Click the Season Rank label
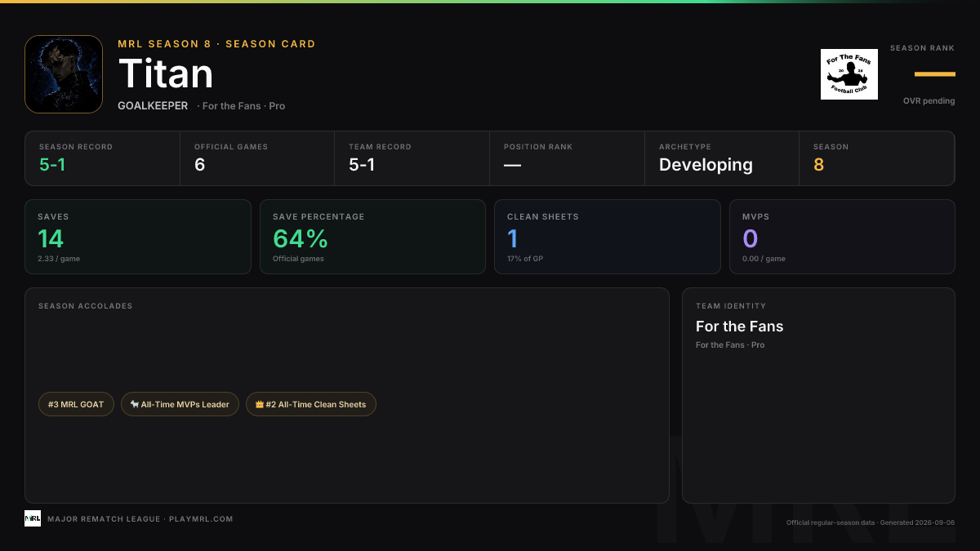980x551 pixels. tap(922, 48)
